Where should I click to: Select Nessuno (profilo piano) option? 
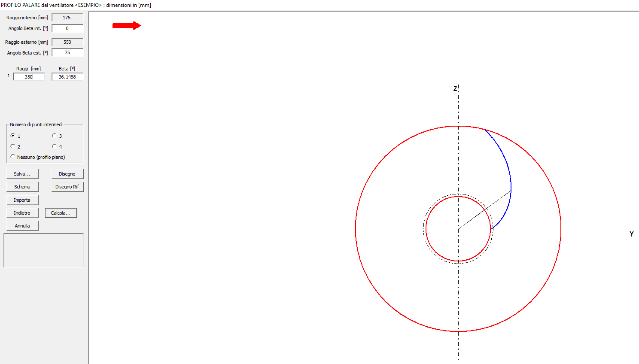coord(13,157)
